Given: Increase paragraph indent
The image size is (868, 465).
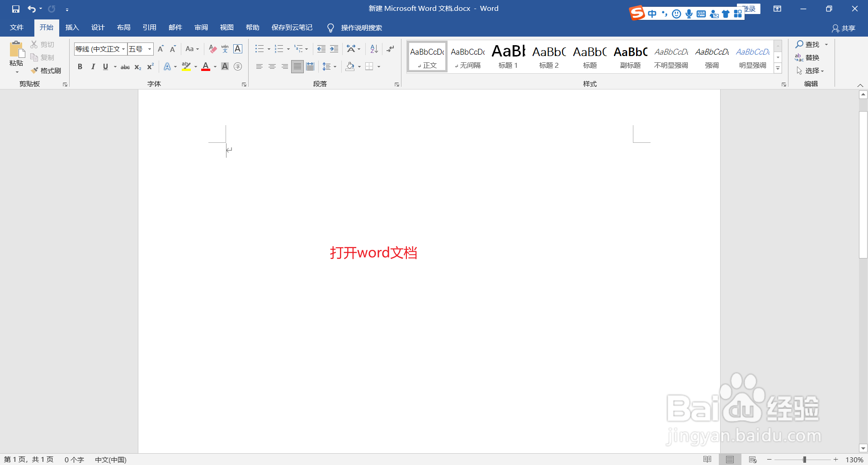Looking at the screenshot, I should [334, 49].
